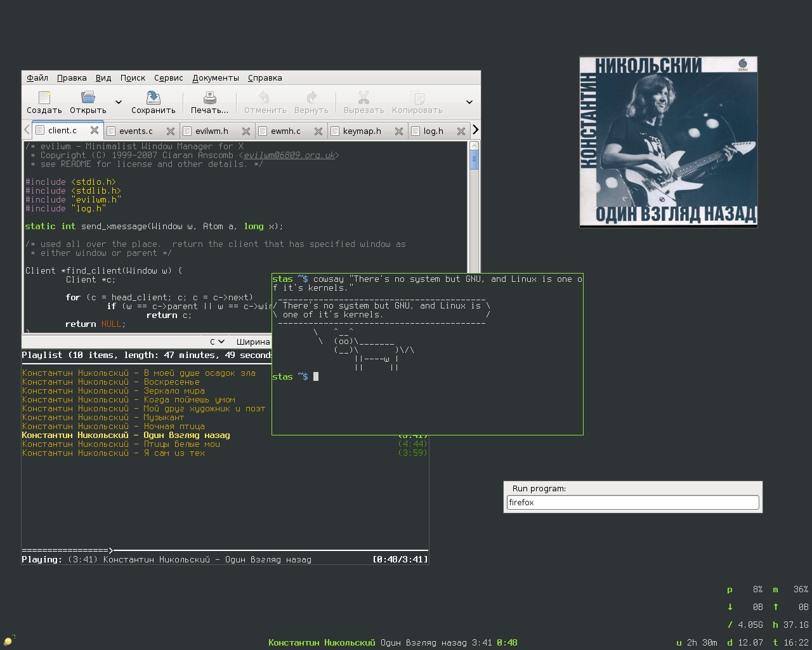Open the Вид menu

pos(103,78)
